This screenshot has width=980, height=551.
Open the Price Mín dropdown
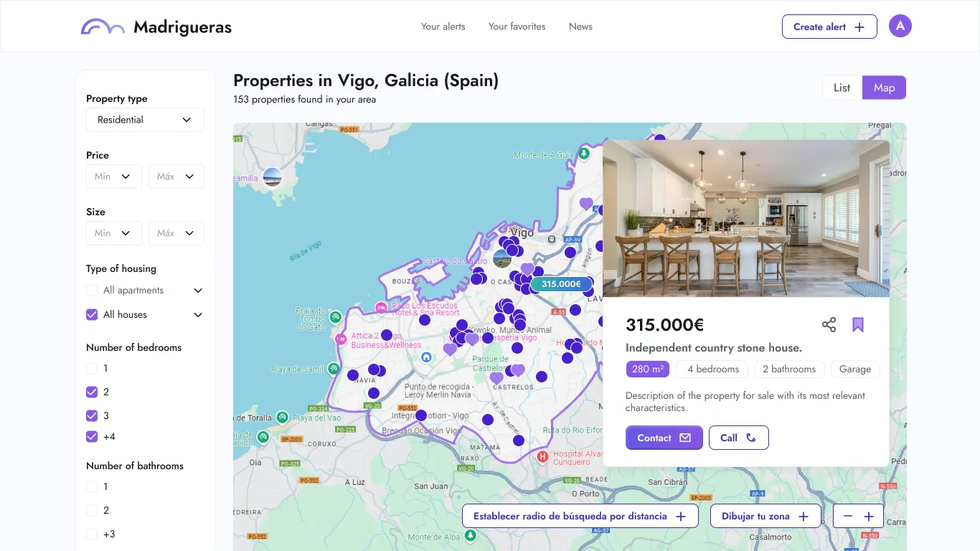point(114,176)
